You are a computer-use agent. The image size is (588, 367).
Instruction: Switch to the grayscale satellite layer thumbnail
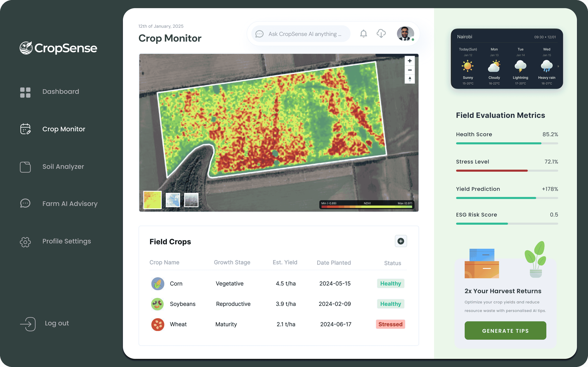(x=191, y=200)
